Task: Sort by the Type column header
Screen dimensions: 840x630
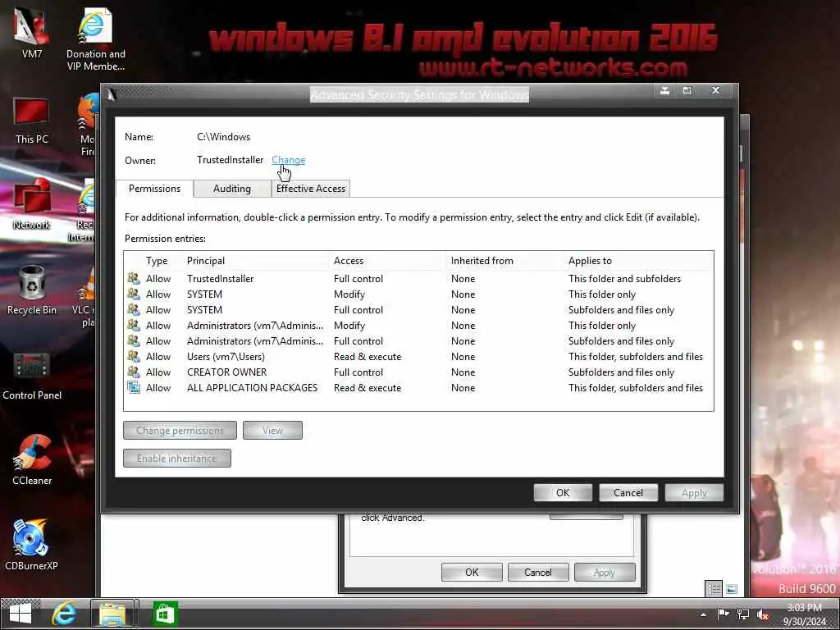Action: (x=157, y=261)
